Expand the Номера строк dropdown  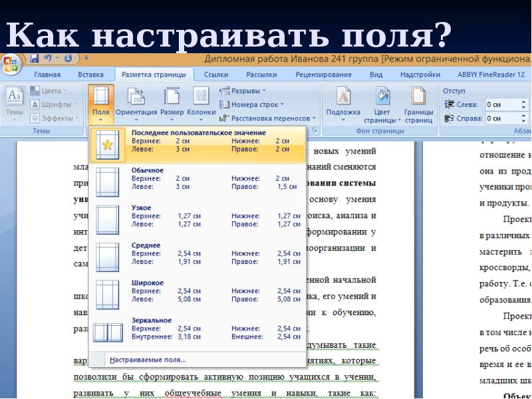(253, 104)
